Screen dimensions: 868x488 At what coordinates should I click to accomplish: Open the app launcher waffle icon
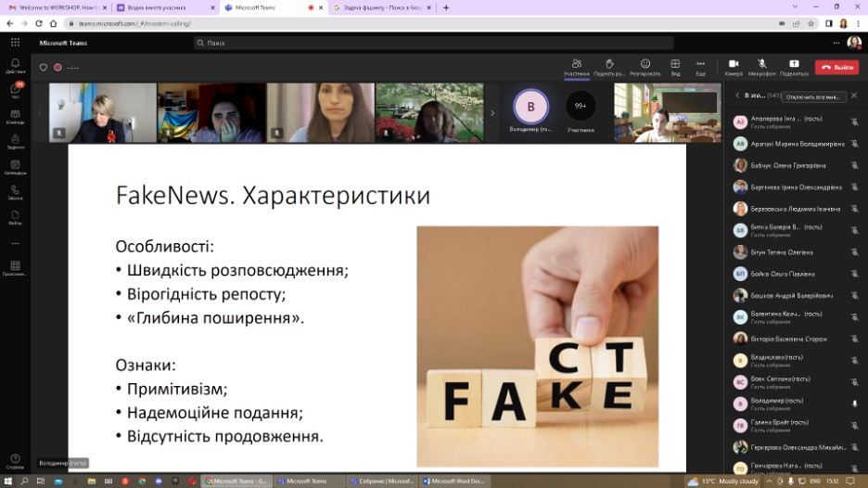pos(16,43)
